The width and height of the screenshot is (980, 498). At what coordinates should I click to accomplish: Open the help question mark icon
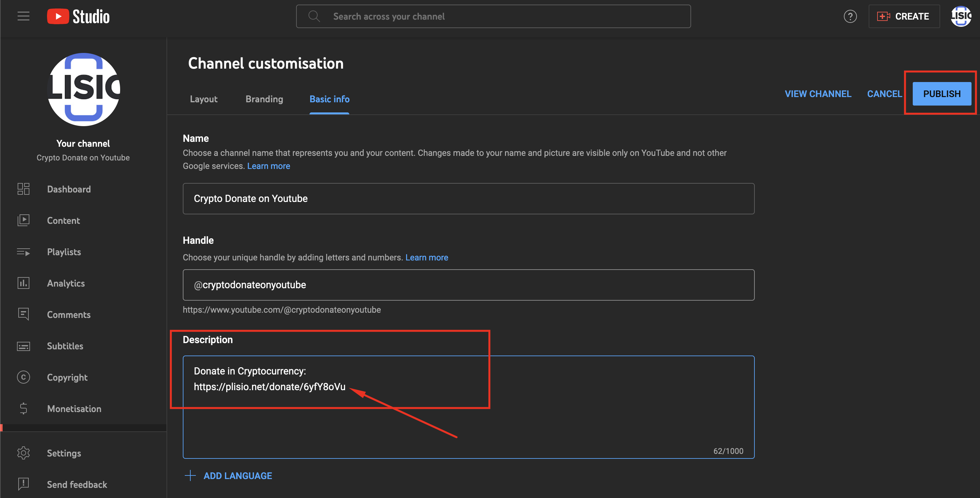(850, 16)
